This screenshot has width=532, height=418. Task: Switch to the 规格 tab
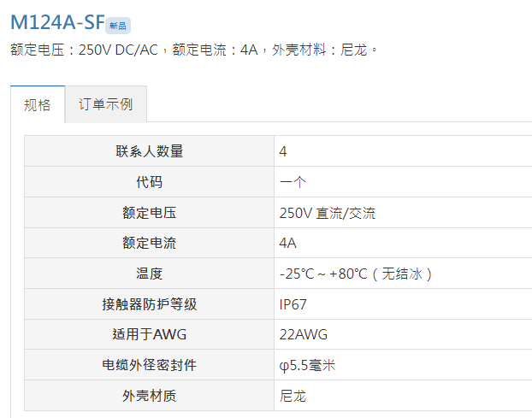pyautogui.click(x=38, y=104)
